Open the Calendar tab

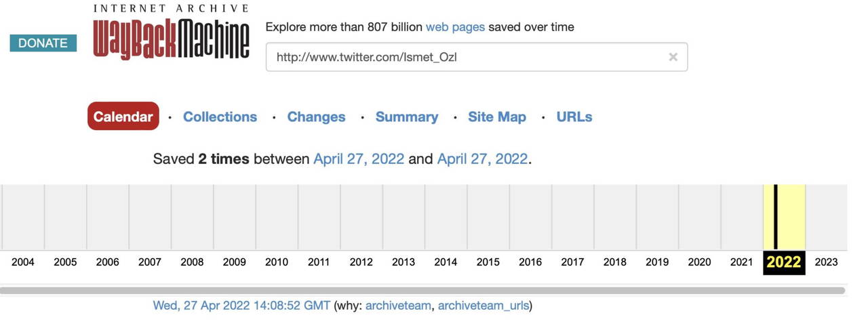[x=123, y=117]
